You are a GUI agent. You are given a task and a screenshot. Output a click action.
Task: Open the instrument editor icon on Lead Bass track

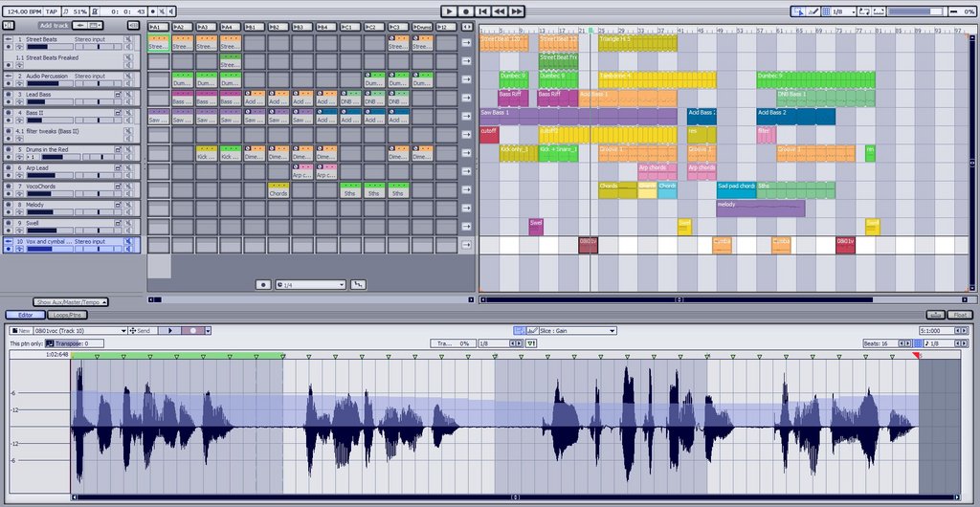click(x=118, y=95)
